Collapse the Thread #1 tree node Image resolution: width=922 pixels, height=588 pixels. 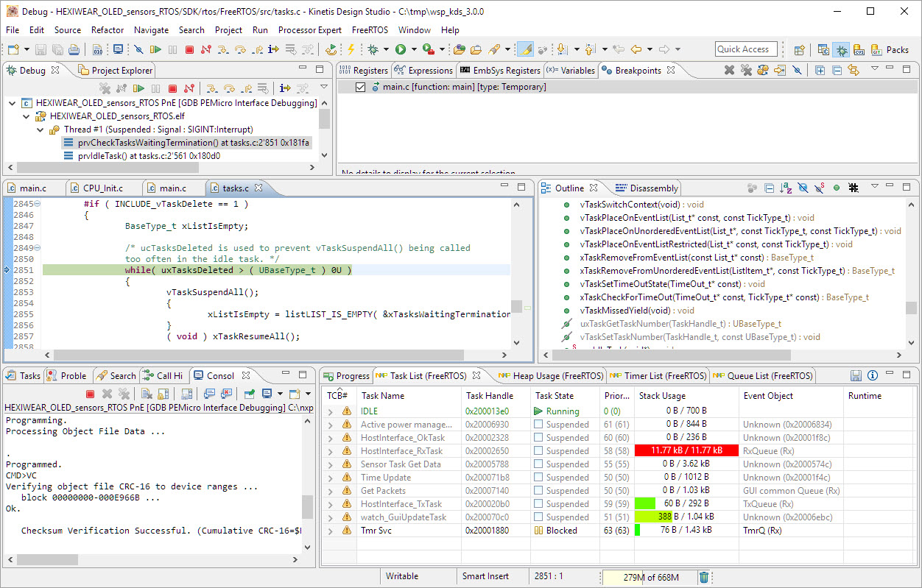pos(41,130)
